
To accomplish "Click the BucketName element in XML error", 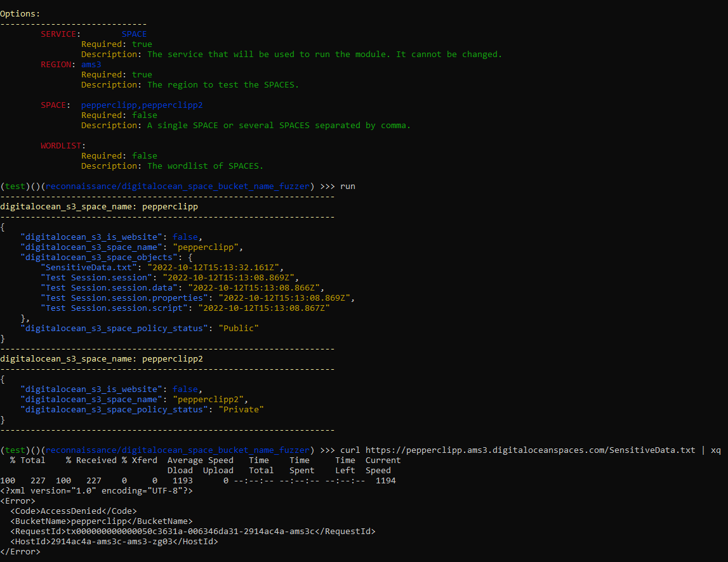I will tap(101, 521).
